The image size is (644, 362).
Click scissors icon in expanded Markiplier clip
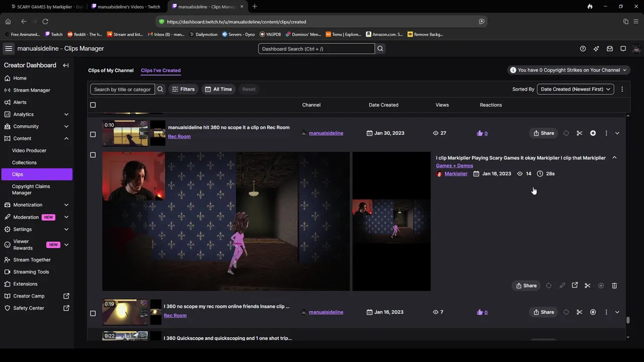click(588, 286)
